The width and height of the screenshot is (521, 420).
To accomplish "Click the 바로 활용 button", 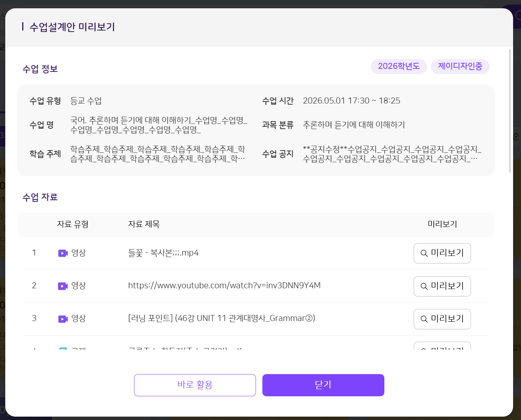I will (195, 385).
